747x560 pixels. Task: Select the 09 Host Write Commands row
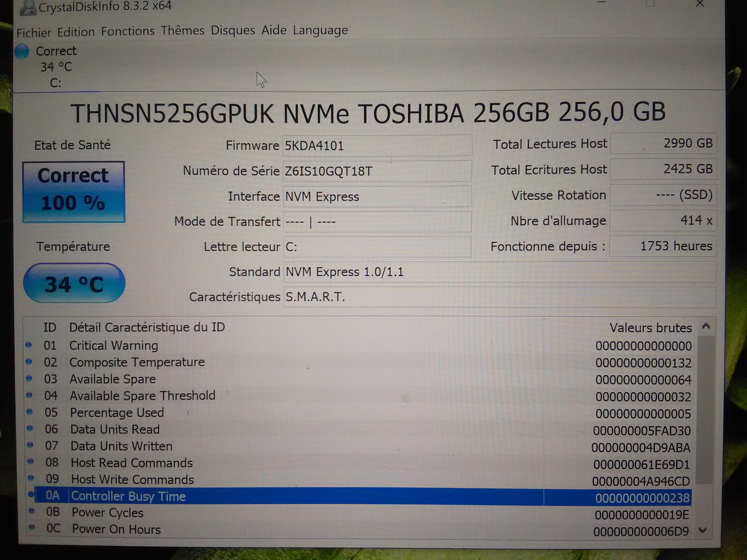point(359,480)
